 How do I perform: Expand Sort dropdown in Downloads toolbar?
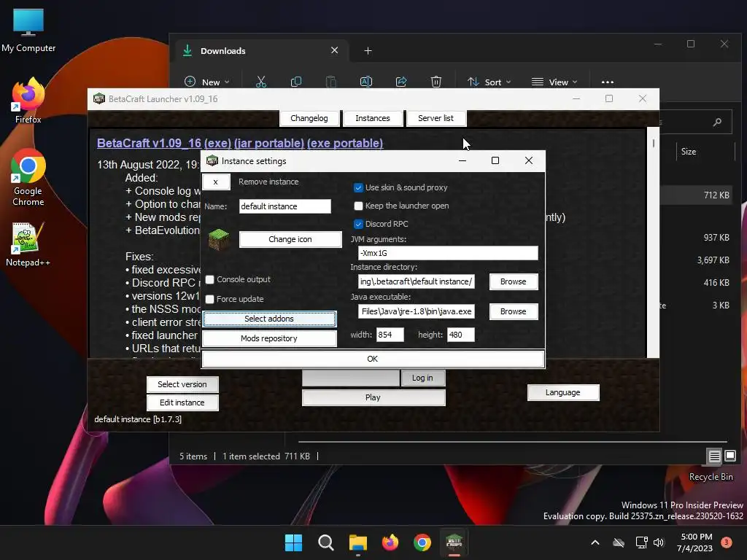coord(489,82)
